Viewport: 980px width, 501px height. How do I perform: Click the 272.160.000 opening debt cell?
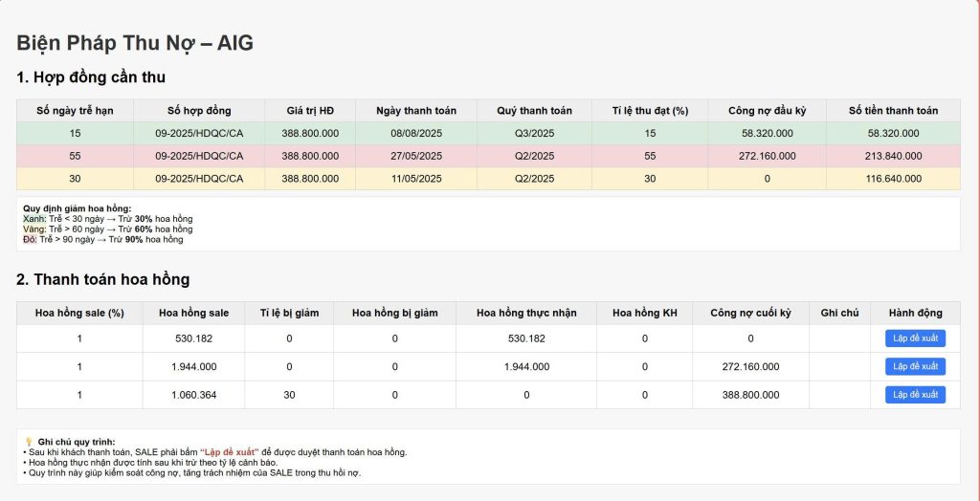click(767, 156)
